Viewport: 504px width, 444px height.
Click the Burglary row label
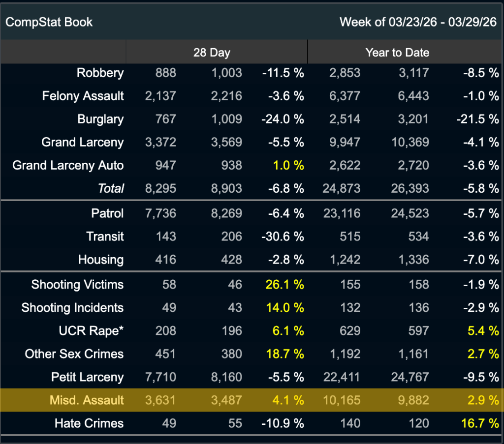tap(100, 119)
